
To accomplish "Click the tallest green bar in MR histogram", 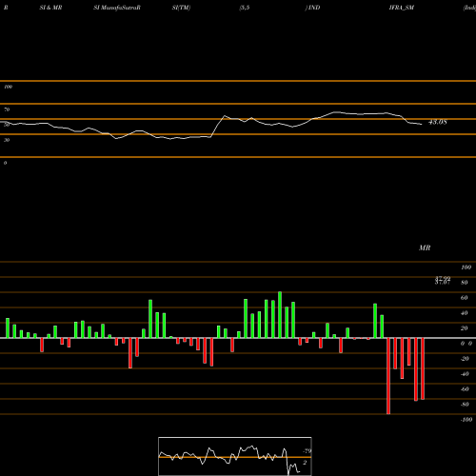I will (280, 315).
